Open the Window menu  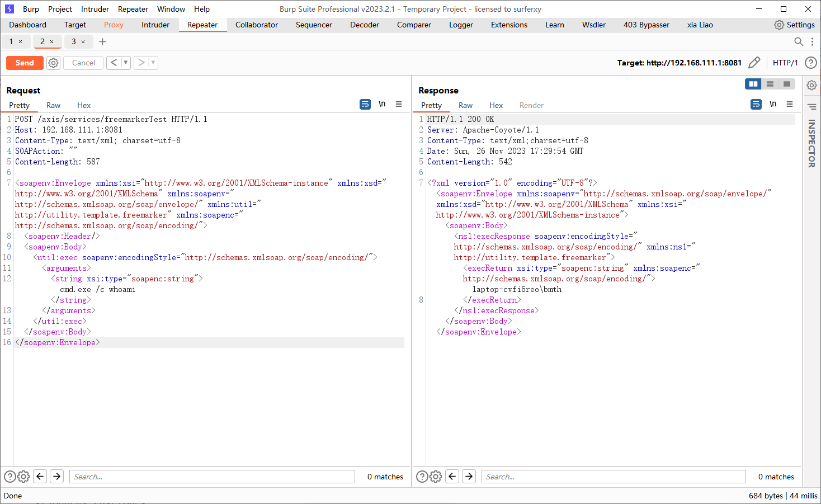[x=171, y=9]
